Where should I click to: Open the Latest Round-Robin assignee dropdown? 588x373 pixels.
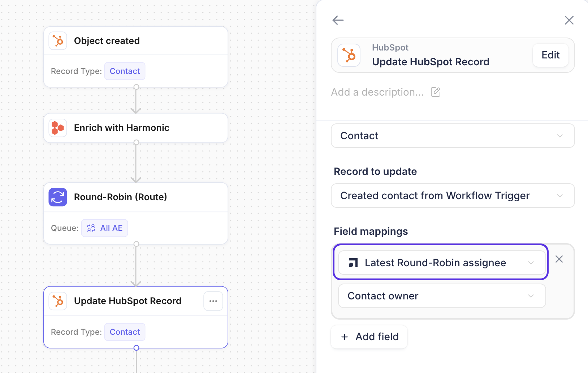click(x=442, y=263)
